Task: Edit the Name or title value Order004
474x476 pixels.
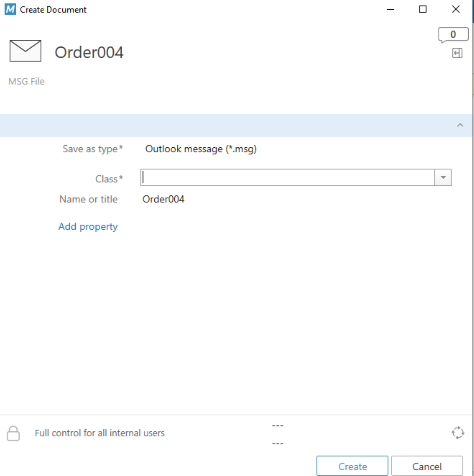Action: [163, 199]
